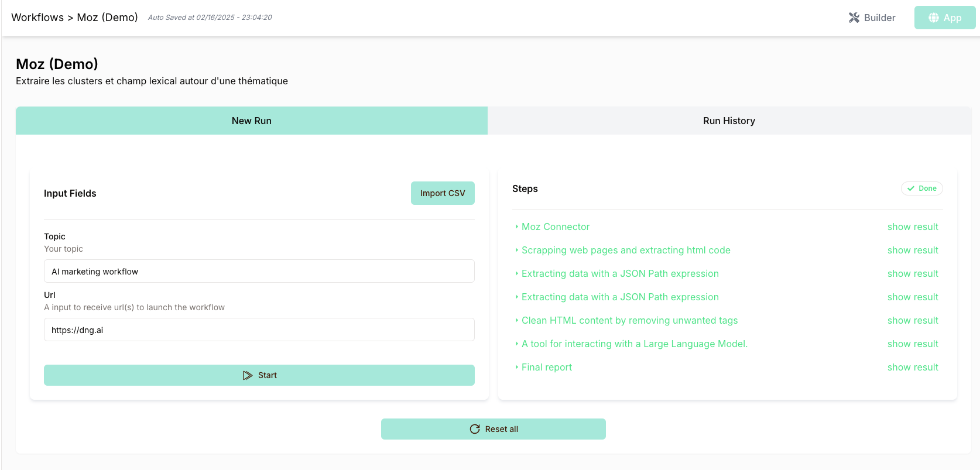
Task: Expand the Clean HTML content step
Action: [629, 320]
